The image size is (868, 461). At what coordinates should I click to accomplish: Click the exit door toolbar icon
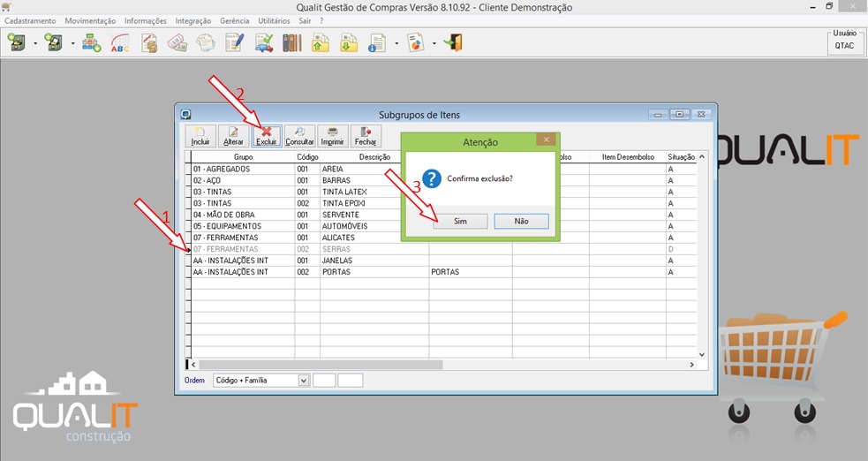click(x=453, y=42)
